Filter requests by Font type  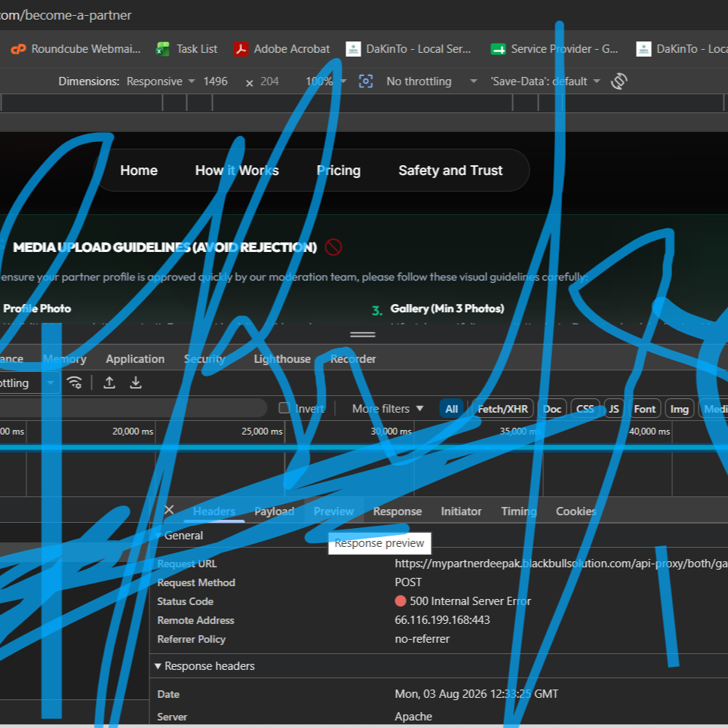pos(644,409)
